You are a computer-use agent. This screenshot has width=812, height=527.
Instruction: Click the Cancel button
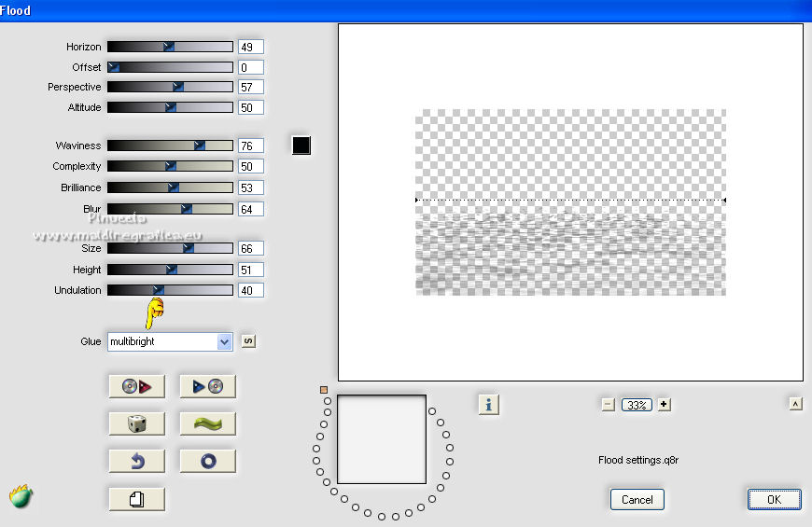point(637,500)
